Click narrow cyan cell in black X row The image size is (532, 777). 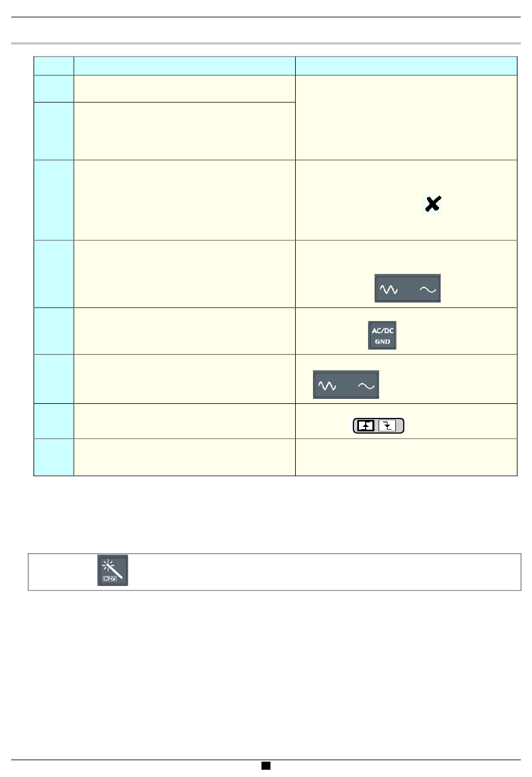click(54, 200)
